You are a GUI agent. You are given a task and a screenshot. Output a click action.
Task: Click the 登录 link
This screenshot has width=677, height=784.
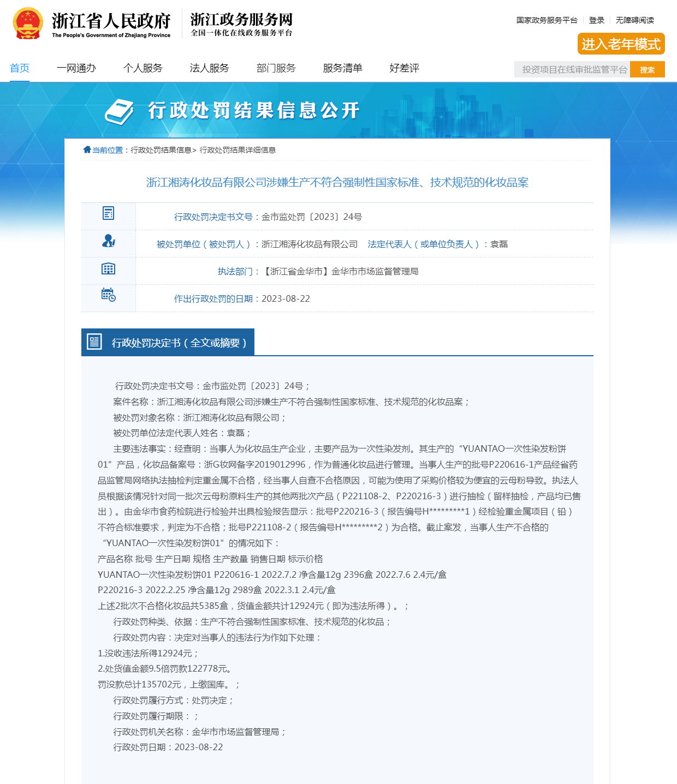click(597, 20)
